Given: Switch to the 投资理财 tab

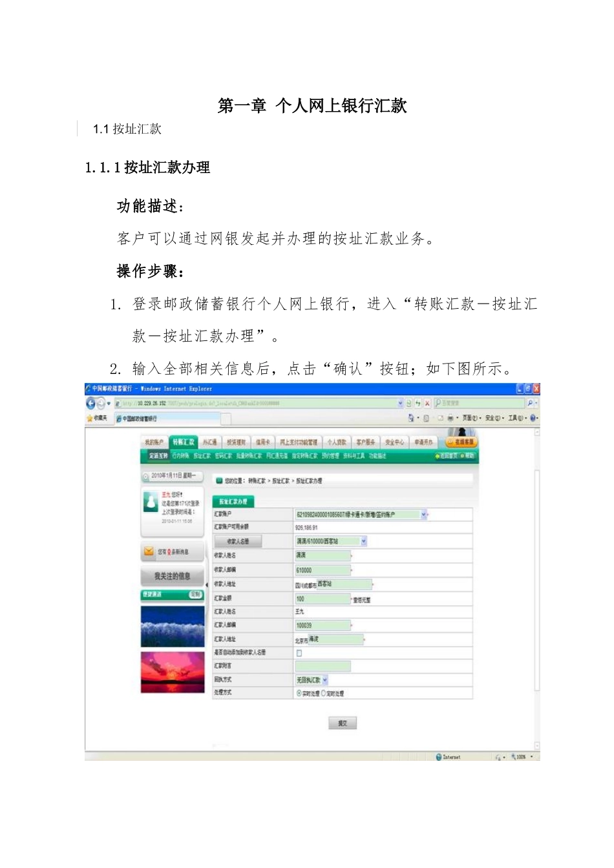Looking at the screenshot, I should click(x=236, y=442).
